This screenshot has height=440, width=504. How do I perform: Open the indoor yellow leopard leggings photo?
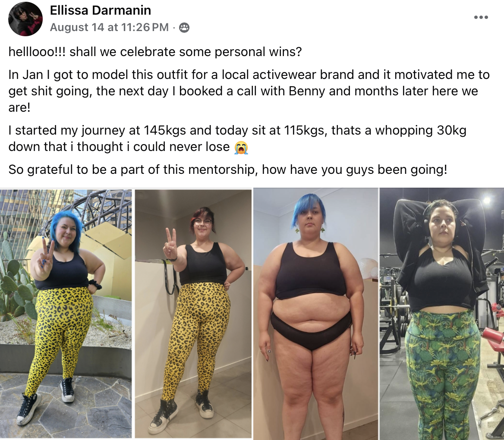[x=193, y=313]
